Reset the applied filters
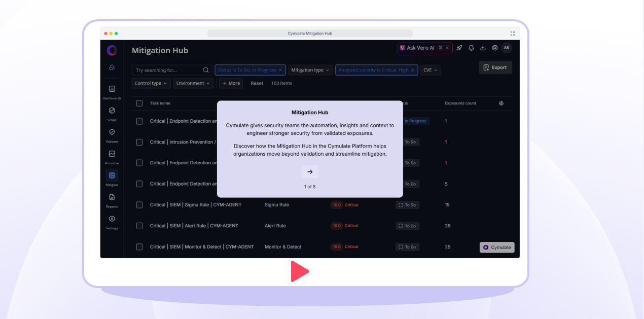This screenshot has width=644, height=319. 257,83
